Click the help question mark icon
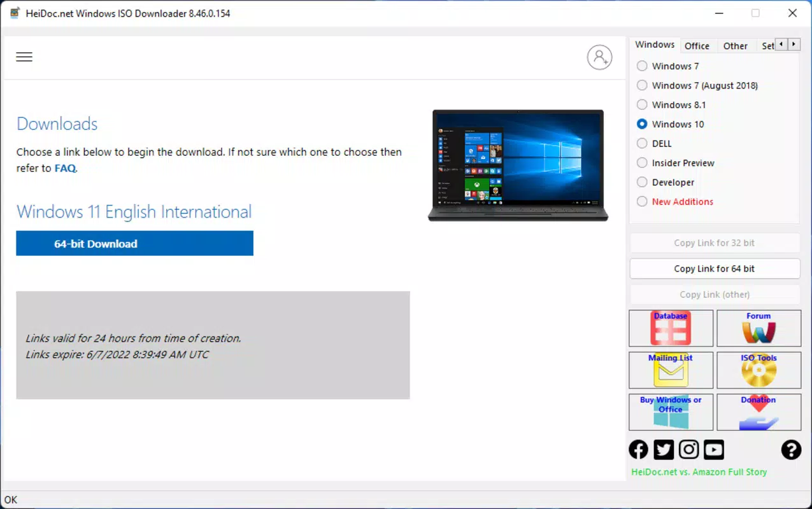812x509 pixels. click(791, 450)
